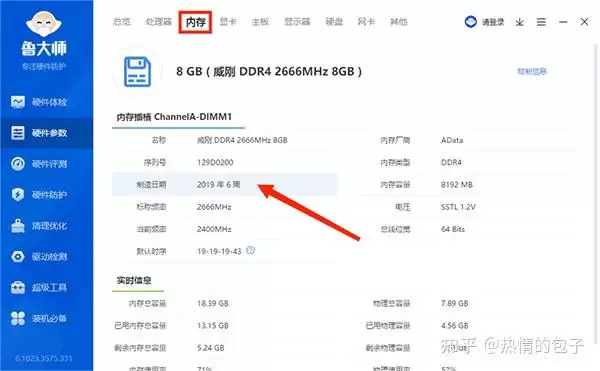The image size is (600, 371).
Task: Switch to the 主板 motherboard tab
Action: click(260, 22)
